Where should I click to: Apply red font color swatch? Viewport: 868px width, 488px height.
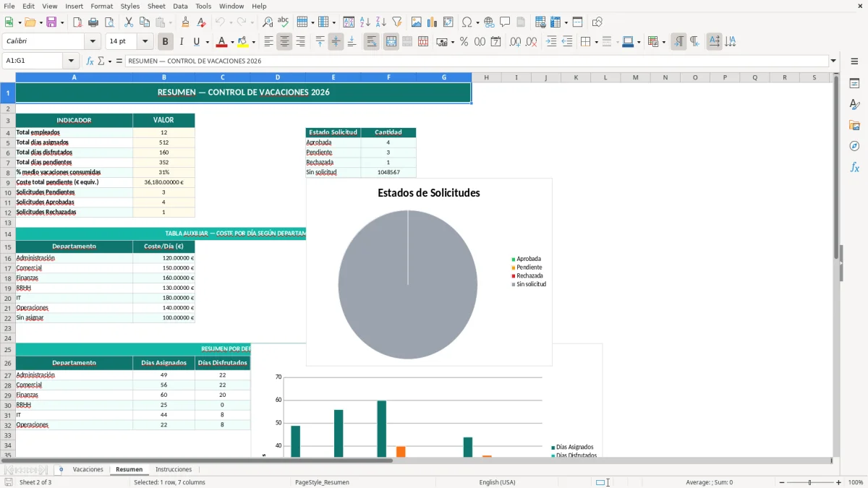click(x=222, y=42)
